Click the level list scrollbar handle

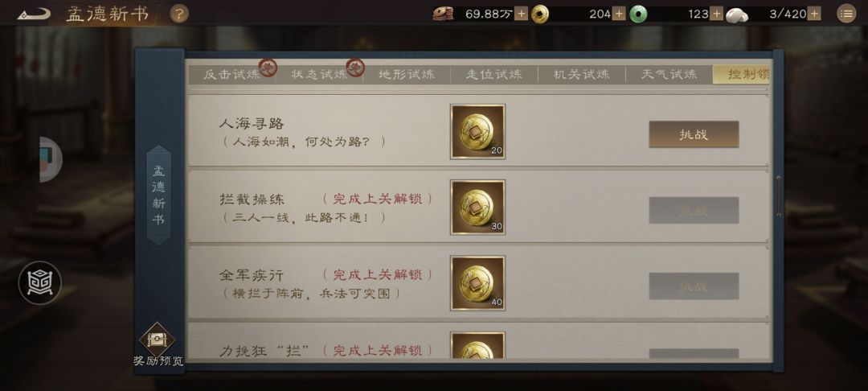779,196
